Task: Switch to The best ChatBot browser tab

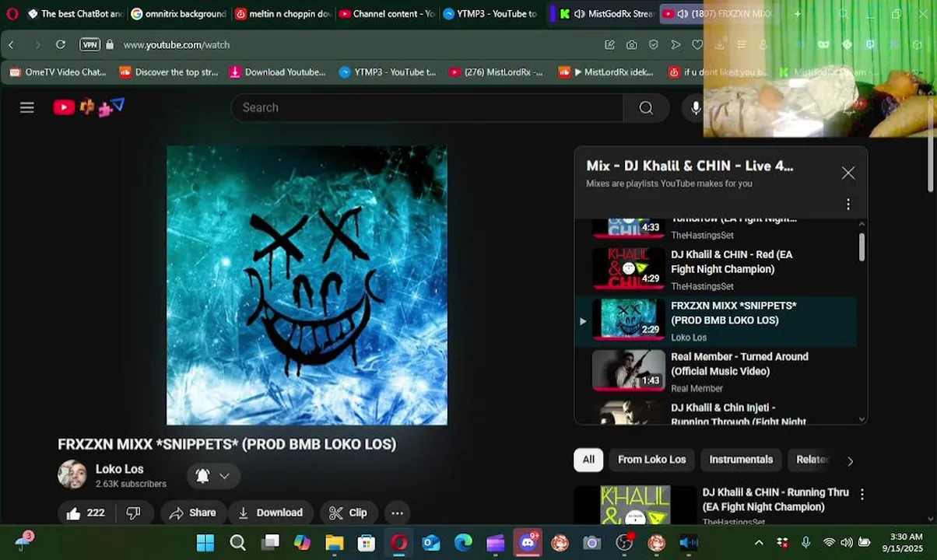Action: 75,13
